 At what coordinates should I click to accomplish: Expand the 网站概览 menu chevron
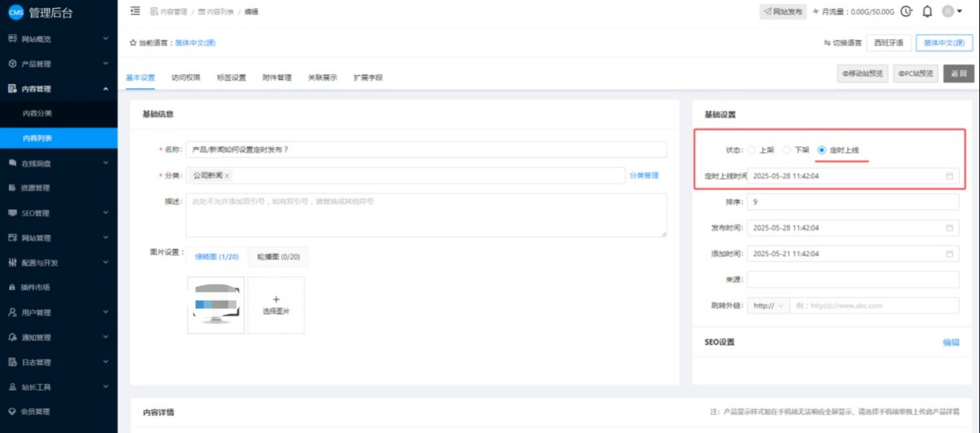point(105,38)
